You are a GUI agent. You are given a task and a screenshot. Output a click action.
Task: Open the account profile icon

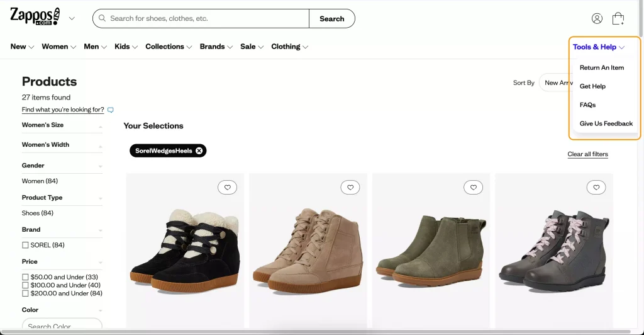597,18
